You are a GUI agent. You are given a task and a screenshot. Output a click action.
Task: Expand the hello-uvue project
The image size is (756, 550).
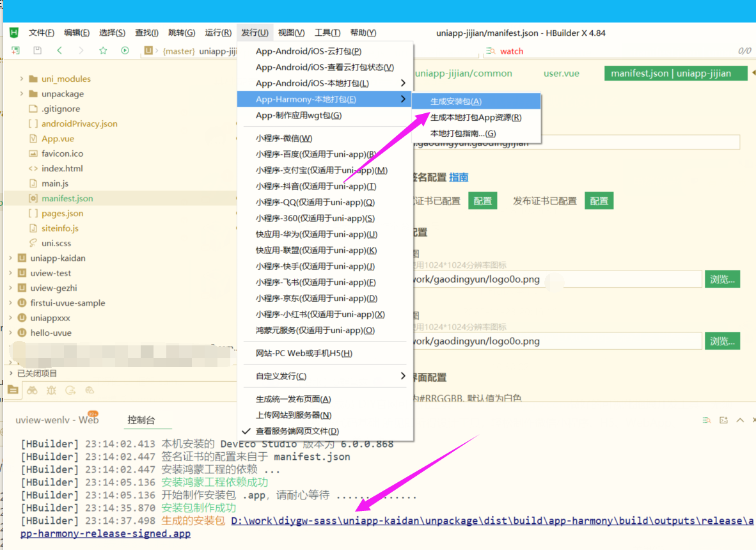point(11,333)
